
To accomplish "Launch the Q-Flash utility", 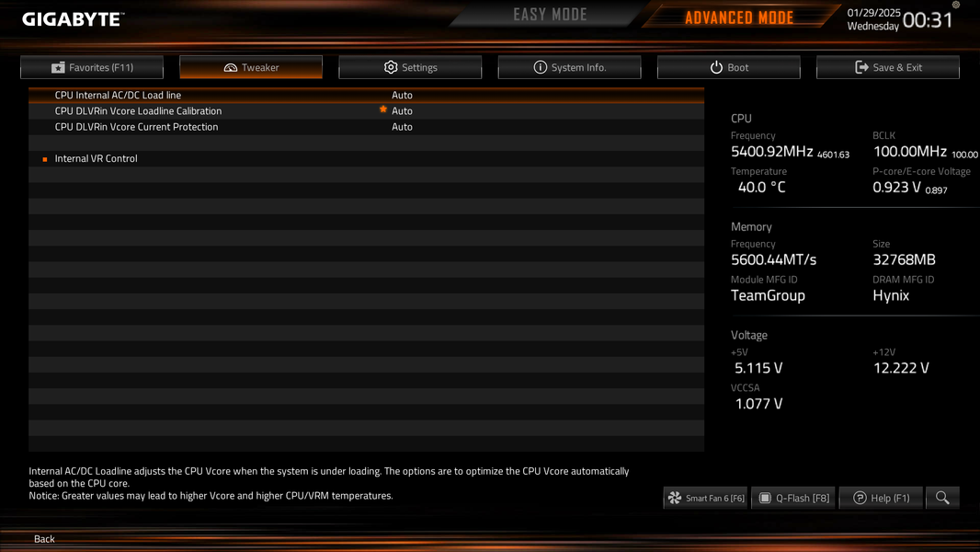I will click(793, 498).
